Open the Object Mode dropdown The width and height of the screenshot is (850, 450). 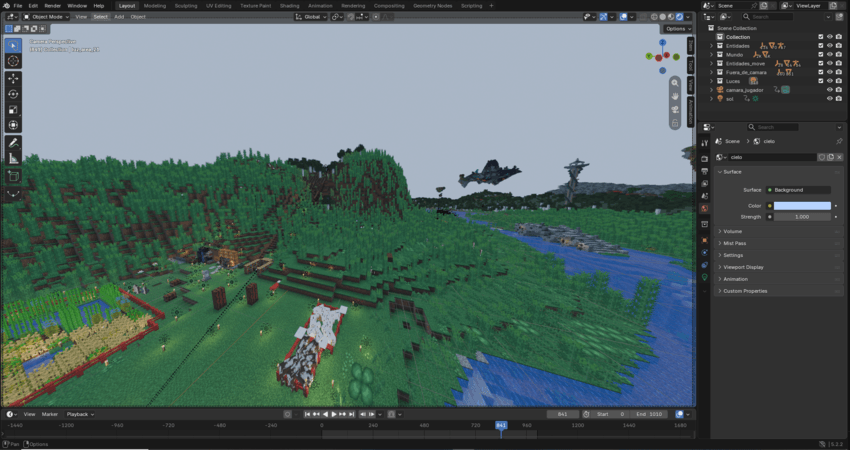[x=46, y=17]
